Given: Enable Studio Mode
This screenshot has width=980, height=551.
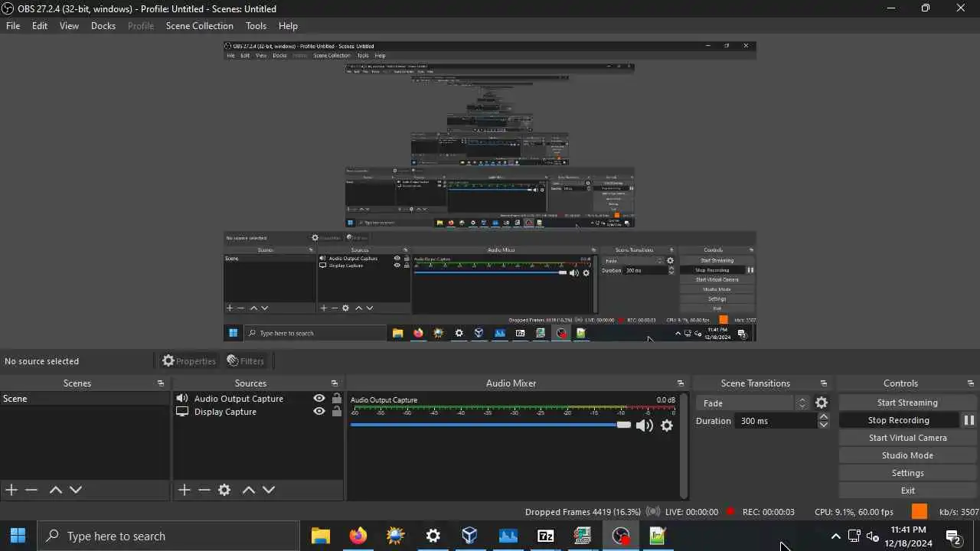Looking at the screenshot, I should click(x=907, y=455).
